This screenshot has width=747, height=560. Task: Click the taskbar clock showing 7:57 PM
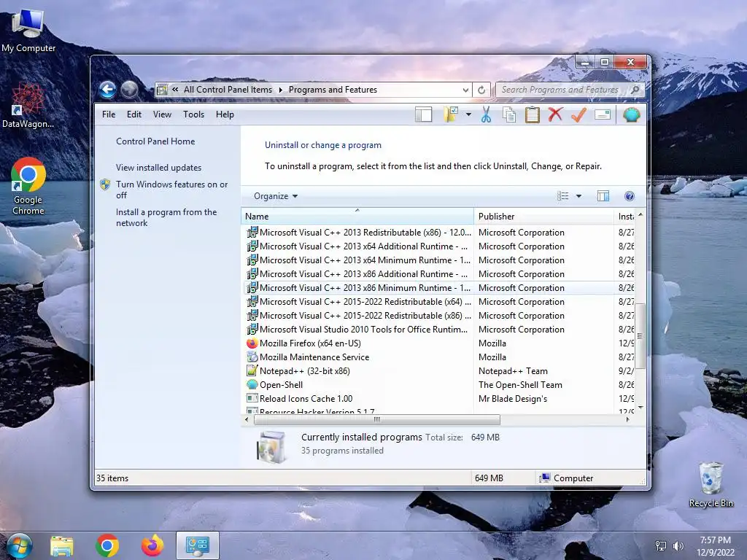click(x=715, y=546)
